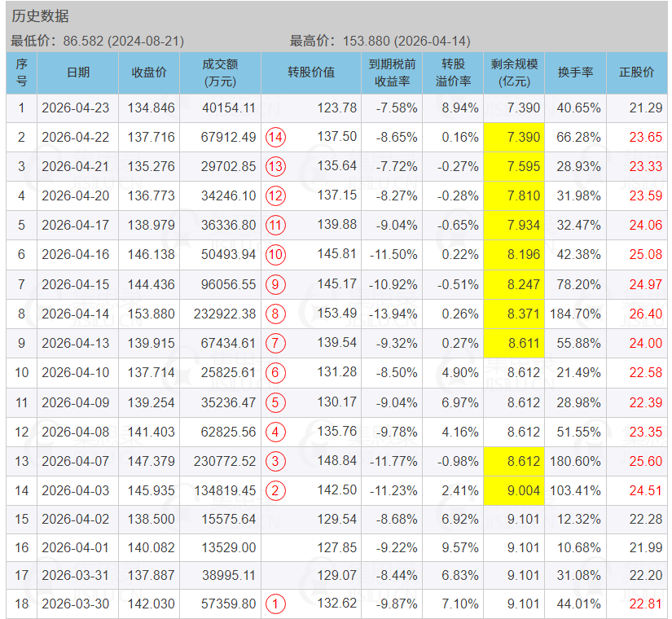672x619 pixels.
Task: Click the red stock price 26.40
Action: (x=639, y=314)
